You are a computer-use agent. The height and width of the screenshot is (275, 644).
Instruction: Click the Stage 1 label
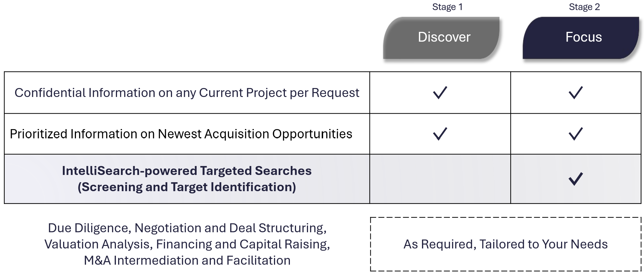tap(447, 7)
